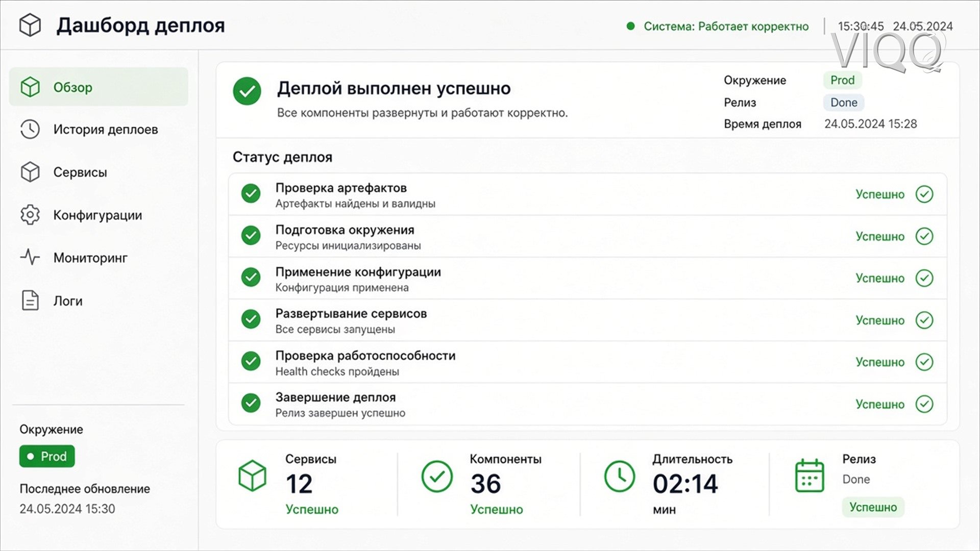
Task: Click the Конфигурация применена subtitle
Action: click(x=342, y=288)
